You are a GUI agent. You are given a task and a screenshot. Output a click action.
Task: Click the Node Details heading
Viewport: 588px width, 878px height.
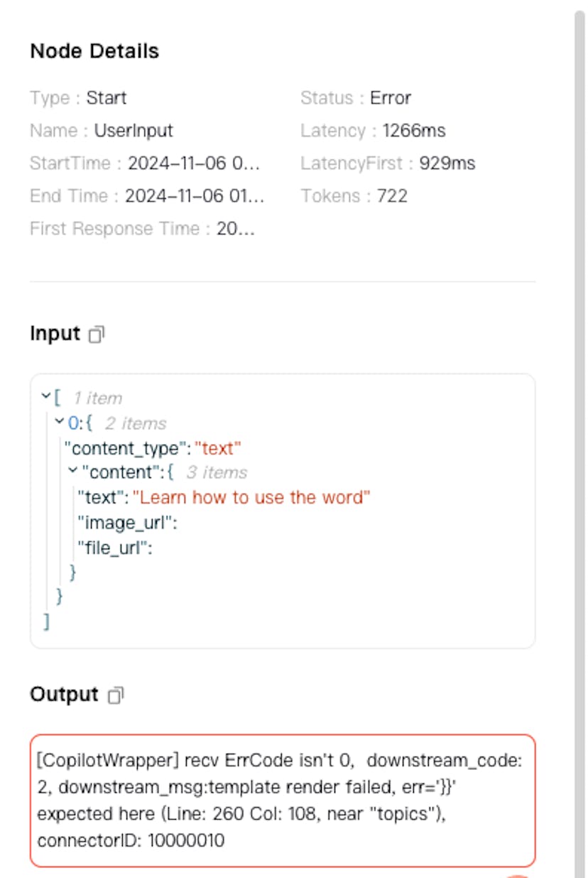(94, 51)
